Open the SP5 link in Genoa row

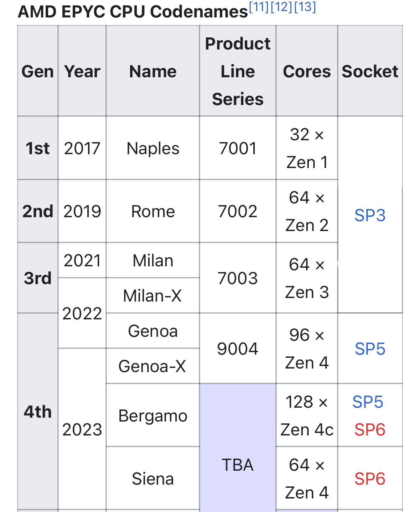pos(370,349)
